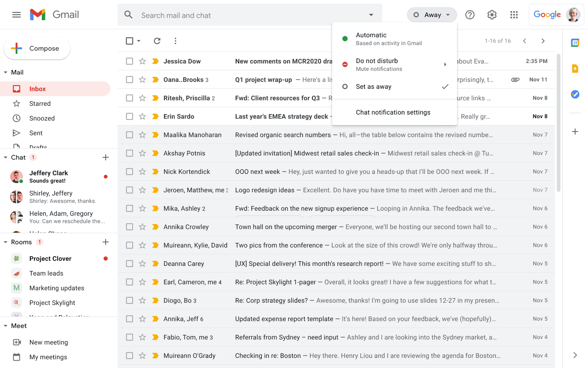Open the Help icon
This screenshot has width=588, height=368.
coord(469,14)
